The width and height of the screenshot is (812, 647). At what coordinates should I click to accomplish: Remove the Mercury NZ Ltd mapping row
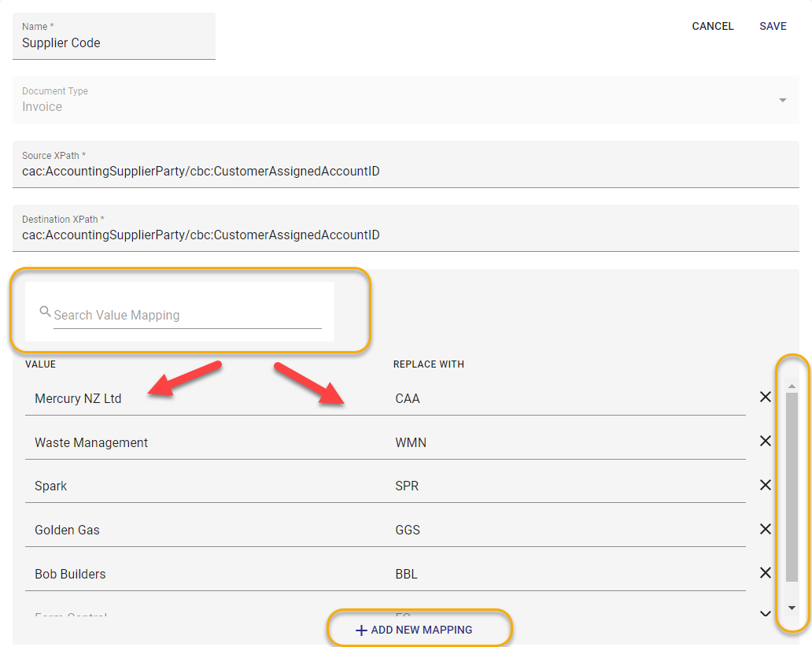coord(765,397)
